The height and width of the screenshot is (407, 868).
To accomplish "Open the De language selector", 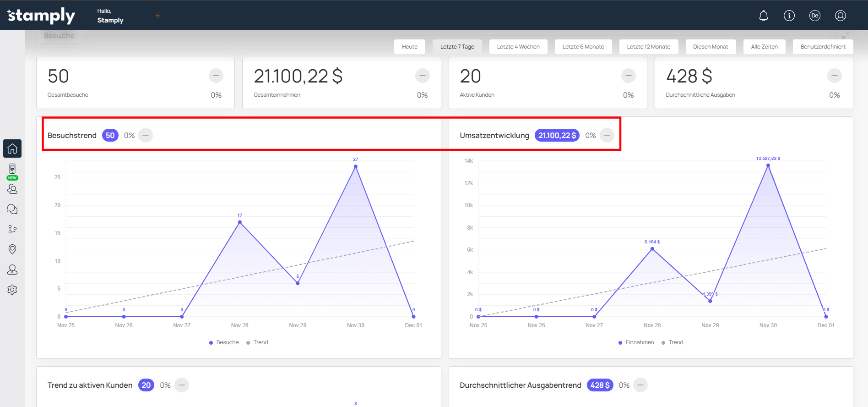I will (x=815, y=16).
